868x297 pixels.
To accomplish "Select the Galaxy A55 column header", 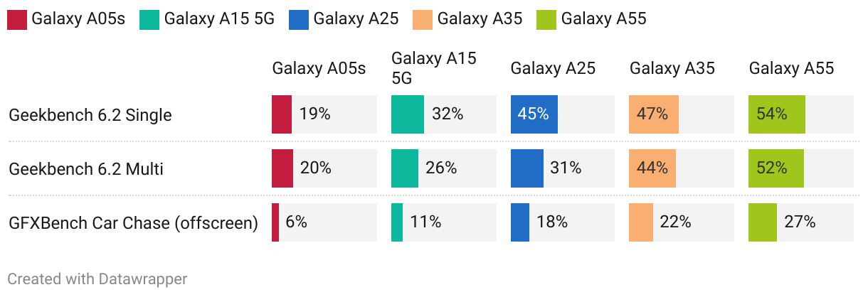I will click(791, 69).
